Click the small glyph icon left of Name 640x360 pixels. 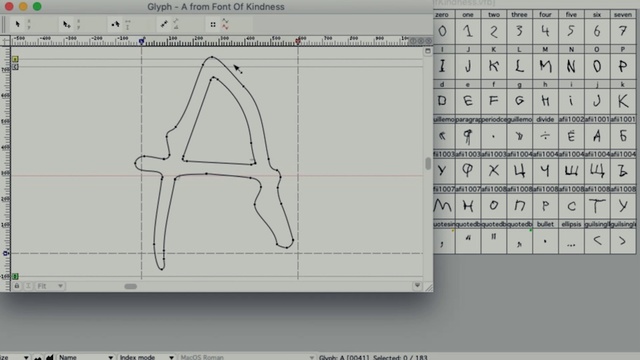coord(38,357)
